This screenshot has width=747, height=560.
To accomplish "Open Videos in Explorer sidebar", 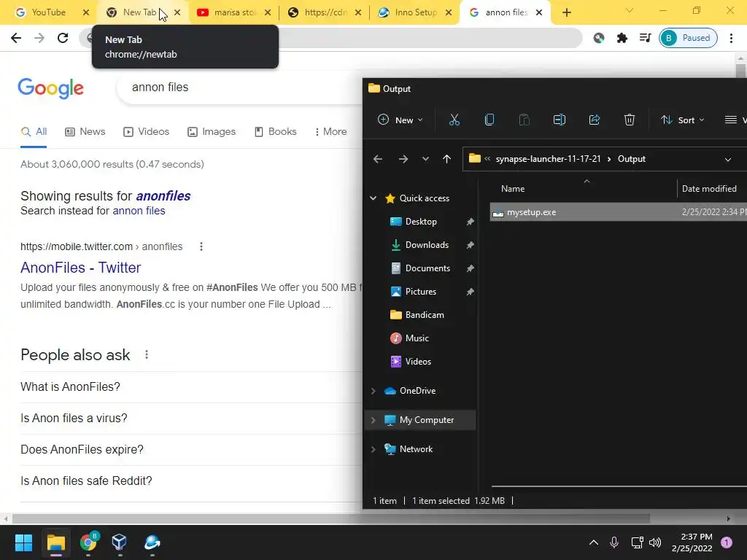I will (x=418, y=362).
